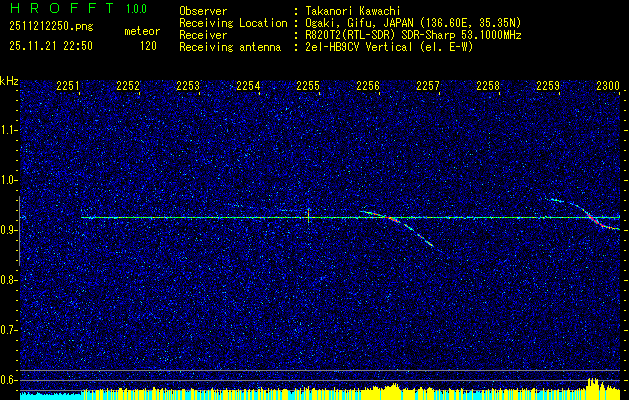Click file name 2511212250.png
629x400 pixels.
point(51,26)
